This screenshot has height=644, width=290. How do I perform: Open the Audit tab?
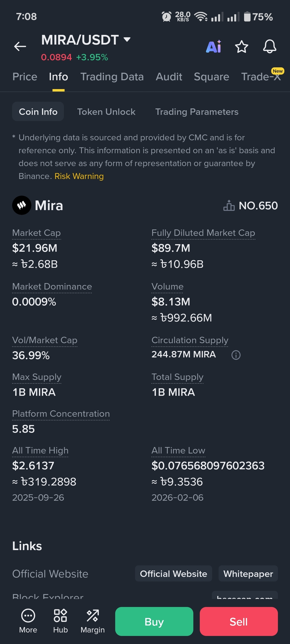click(x=169, y=77)
